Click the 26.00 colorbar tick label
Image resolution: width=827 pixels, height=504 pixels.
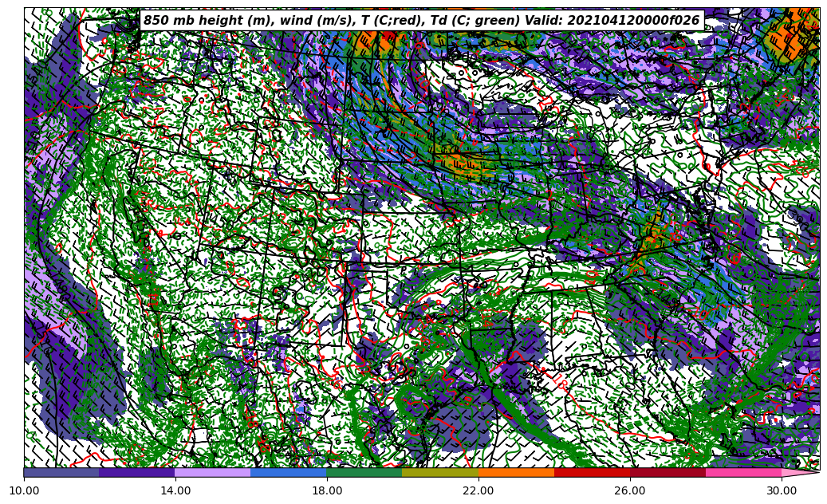click(x=630, y=490)
